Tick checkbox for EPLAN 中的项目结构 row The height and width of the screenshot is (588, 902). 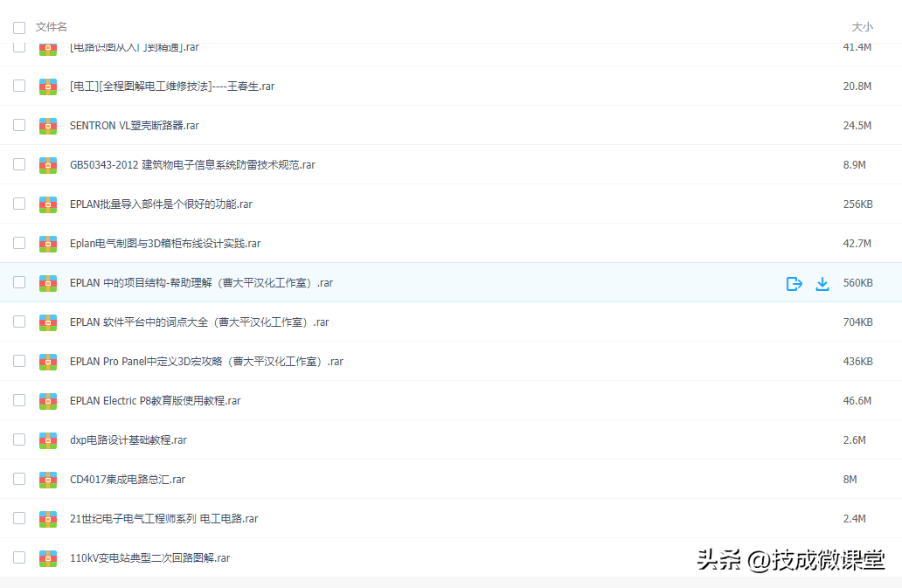tap(19, 282)
